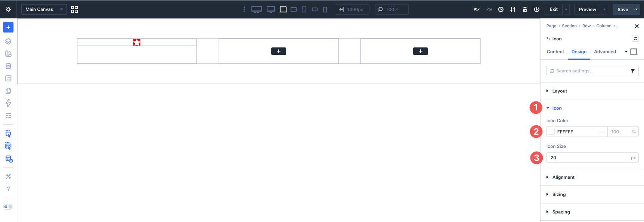644x222 pixels.
Task: Click the FFFFFF hex color field
Action: 576,132
